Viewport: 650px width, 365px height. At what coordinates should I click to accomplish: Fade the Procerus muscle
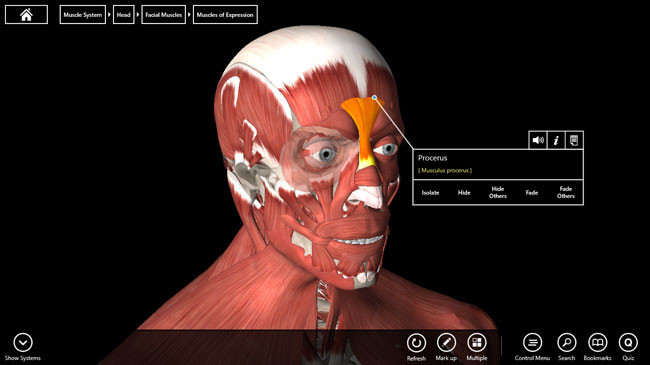(532, 192)
